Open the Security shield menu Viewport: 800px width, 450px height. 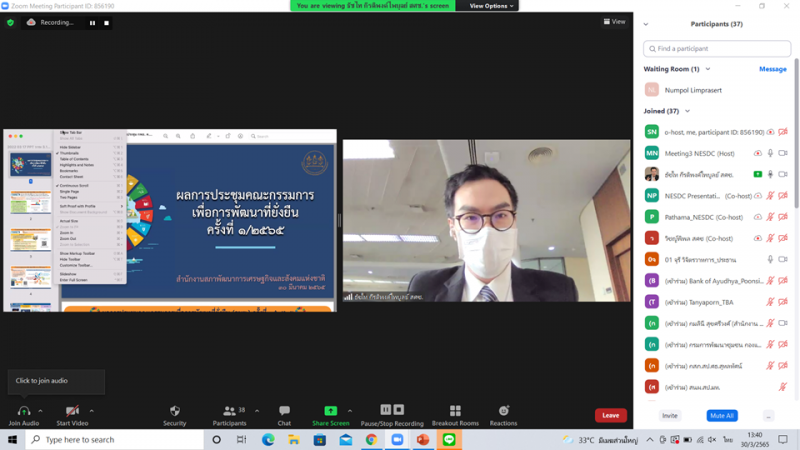coord(174,411)
